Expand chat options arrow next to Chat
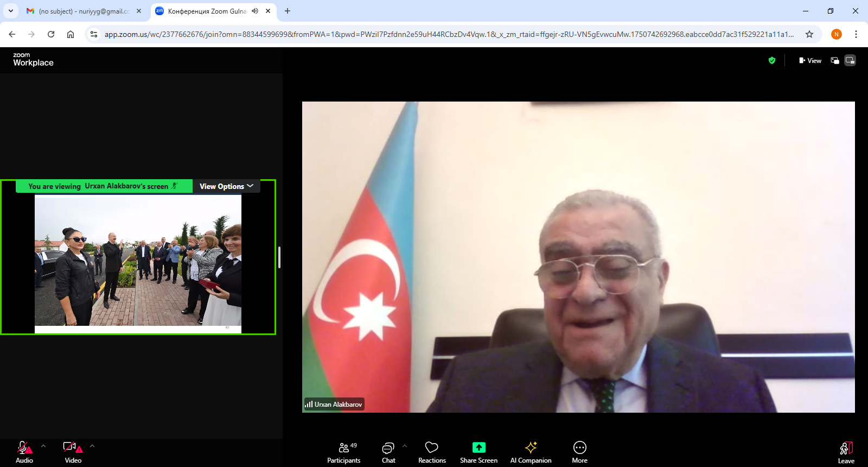 tap(405, 446)
